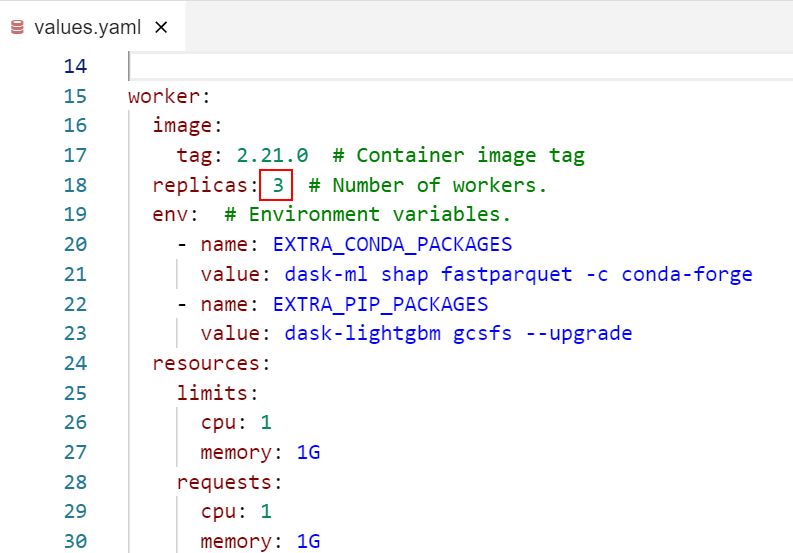This screenshot has width=793, height=553.
Task: Click the memory value 1G on line 30
Action: pyautogui.click(x=308, y=541)
